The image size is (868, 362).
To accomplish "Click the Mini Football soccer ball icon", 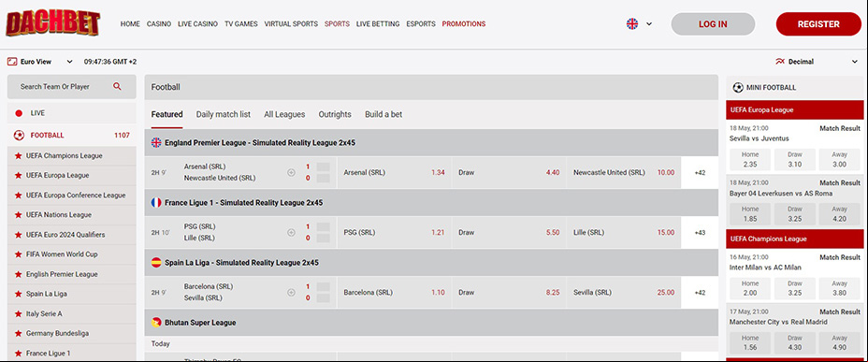I will (x=738, y=87).
